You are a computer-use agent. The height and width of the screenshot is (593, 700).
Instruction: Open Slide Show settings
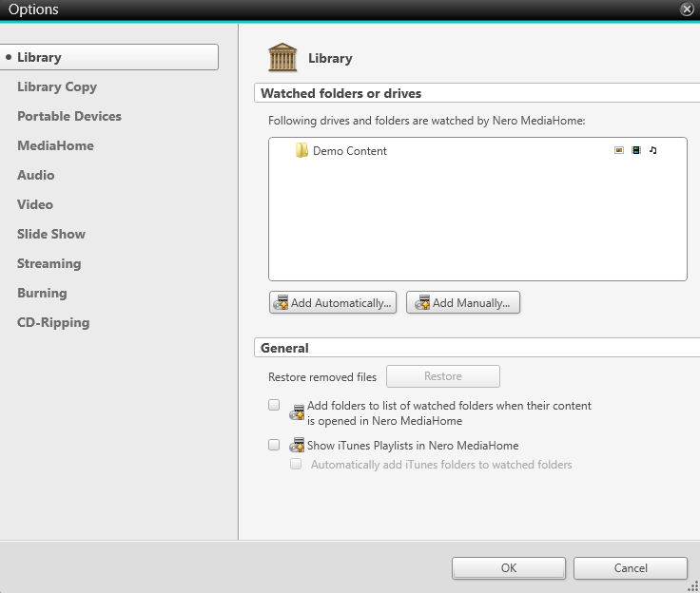[51, 234]
